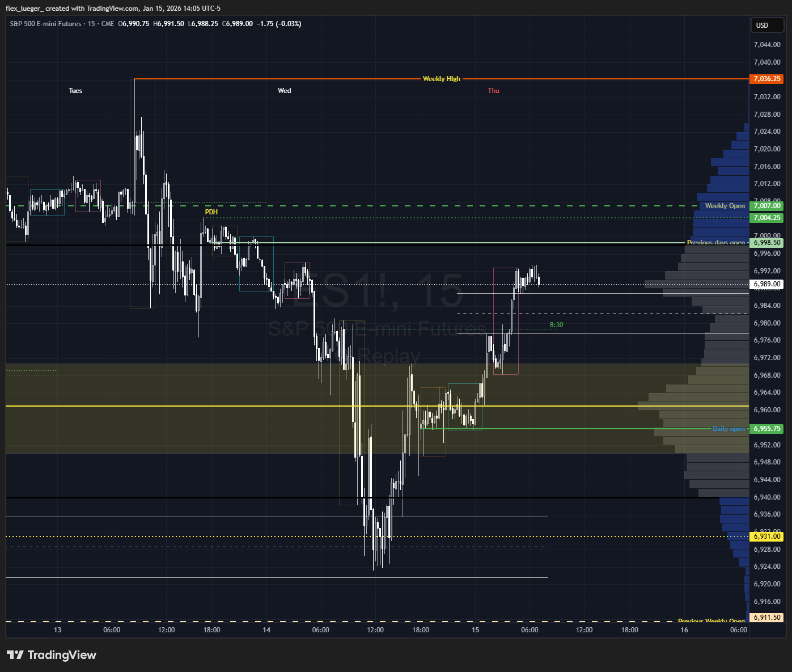Click the green 7,007.00 Weekly Open price tag
This screenshot has width=792, height=672.
coord(766,206)
